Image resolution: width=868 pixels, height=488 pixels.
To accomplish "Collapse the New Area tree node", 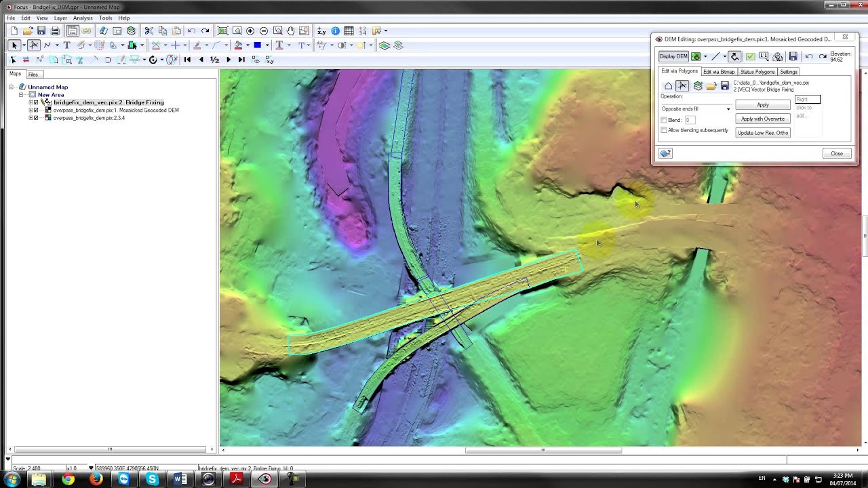I will coord(22,95).
